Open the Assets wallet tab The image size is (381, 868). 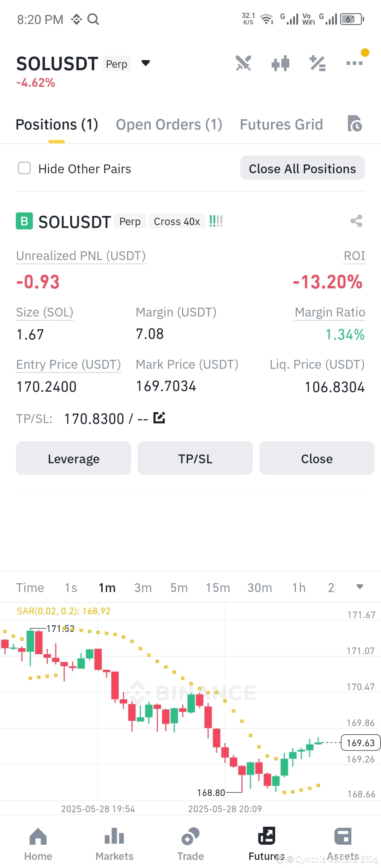point(343,844)
